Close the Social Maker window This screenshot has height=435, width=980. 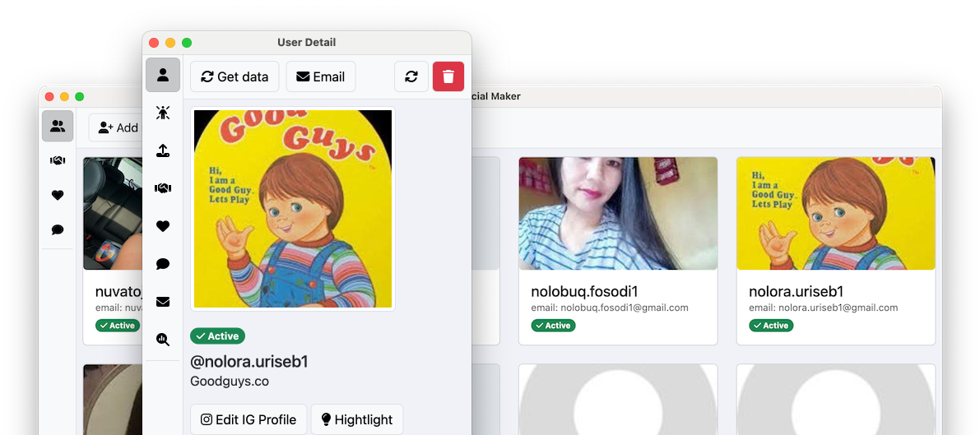[49, 96]
